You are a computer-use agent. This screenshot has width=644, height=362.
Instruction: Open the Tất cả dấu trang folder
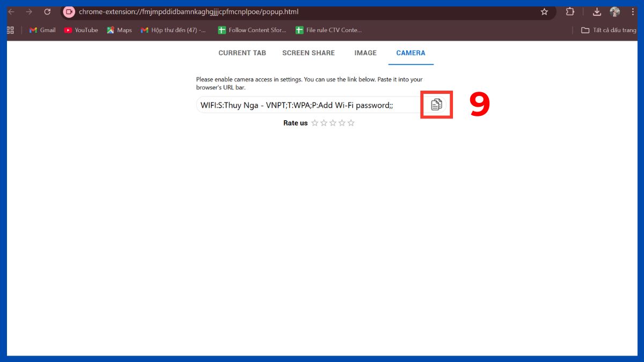[609, 30]
